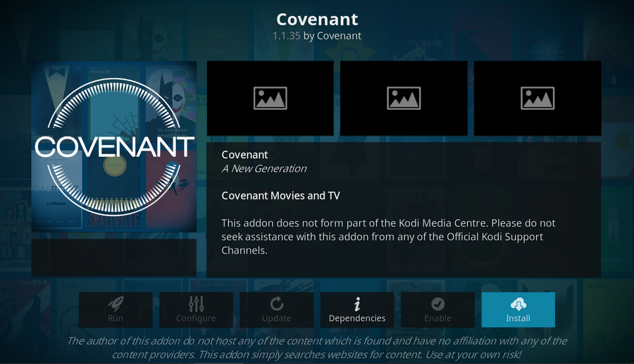Click the Update button
634x364 pixels.
point(277,310)
